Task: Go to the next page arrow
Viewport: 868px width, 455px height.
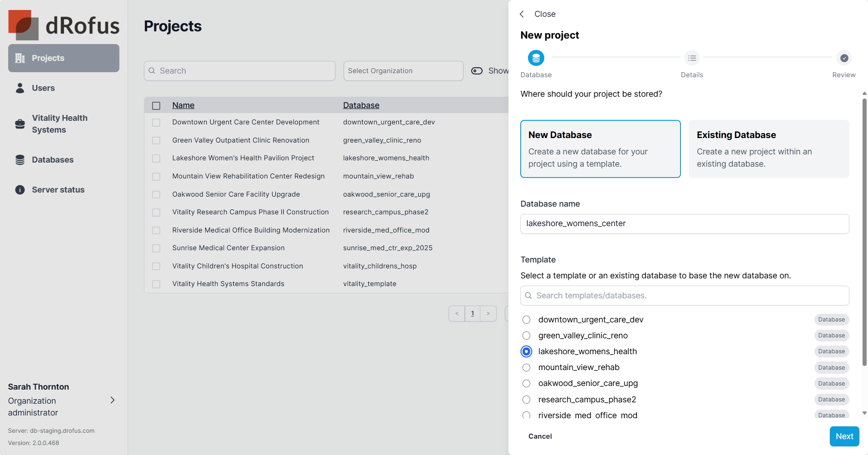Action: (x=488, y=313)
